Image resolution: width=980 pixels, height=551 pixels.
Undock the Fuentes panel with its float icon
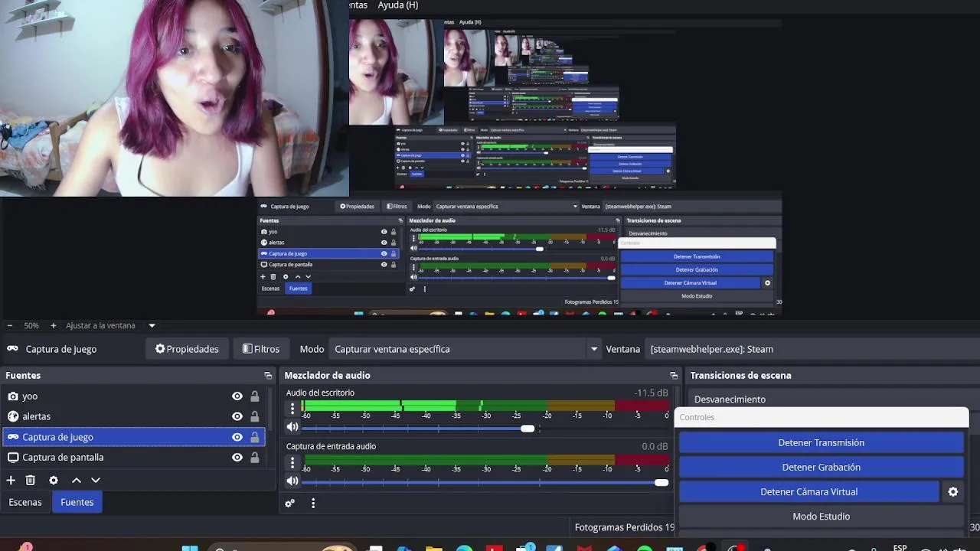tap(268, 376)
